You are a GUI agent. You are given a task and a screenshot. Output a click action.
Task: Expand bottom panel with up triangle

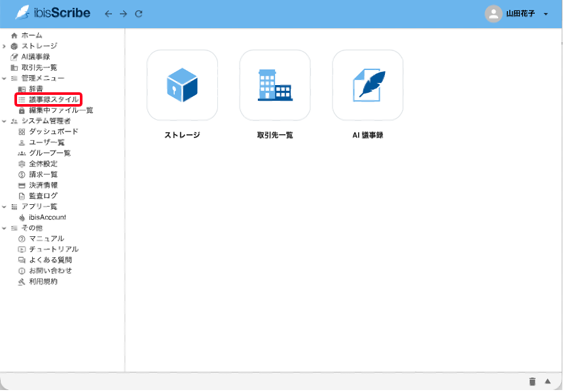[x=548, y=382]
